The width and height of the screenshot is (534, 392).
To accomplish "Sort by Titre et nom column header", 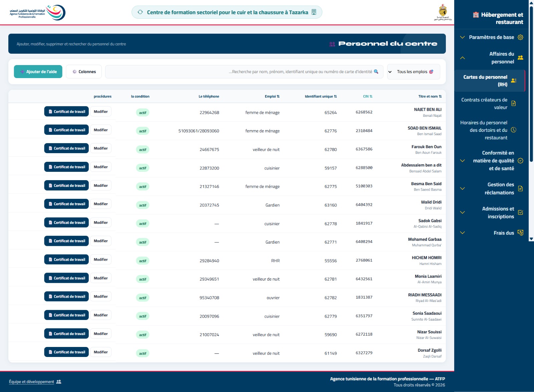I will point(430,96).
